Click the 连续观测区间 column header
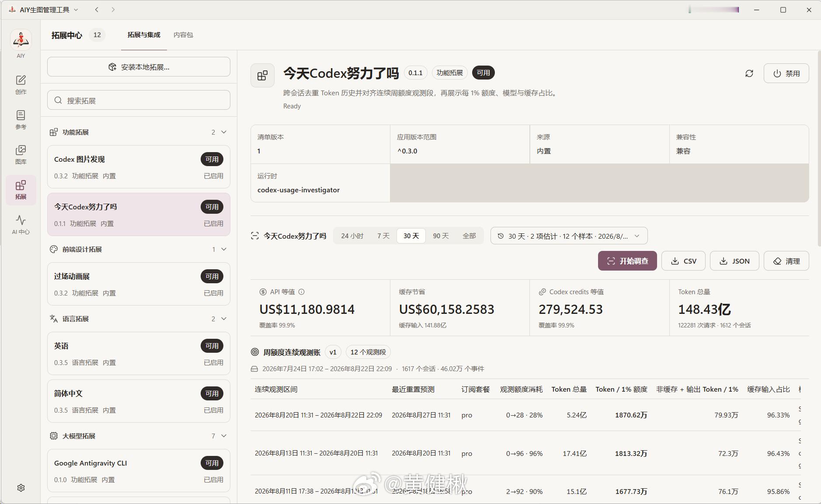821x504 pixels. (276, 389)
